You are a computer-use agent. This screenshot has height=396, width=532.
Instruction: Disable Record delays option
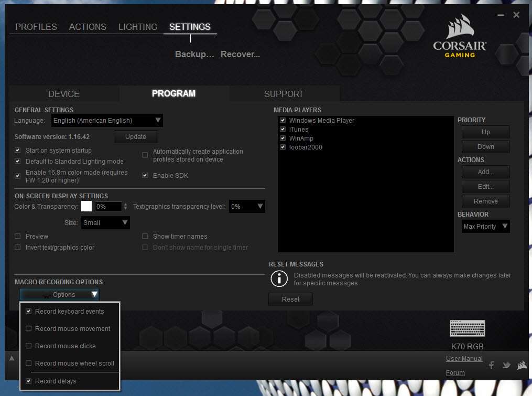[28, 381]
